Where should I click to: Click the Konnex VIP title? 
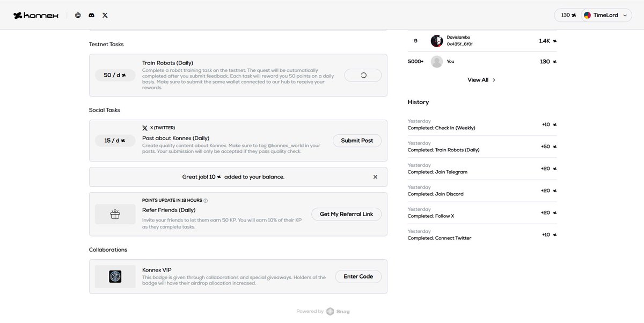coord(157,270)
